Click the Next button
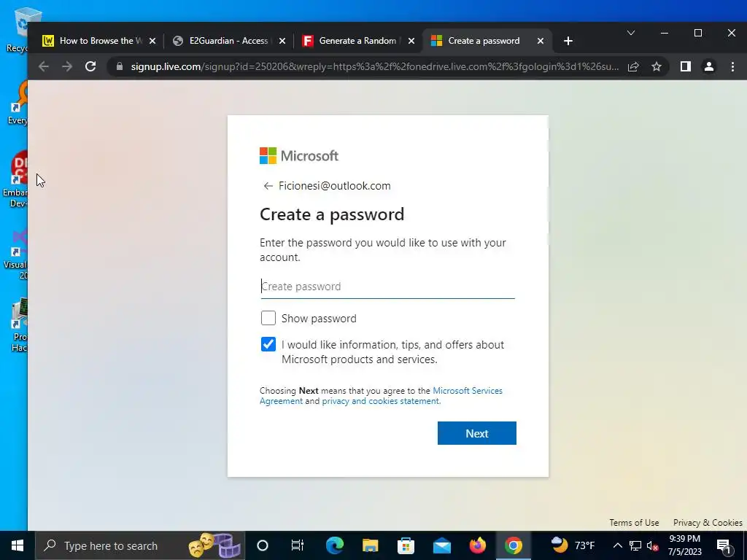This screenshot has height=560, width=747. point(477,433)
